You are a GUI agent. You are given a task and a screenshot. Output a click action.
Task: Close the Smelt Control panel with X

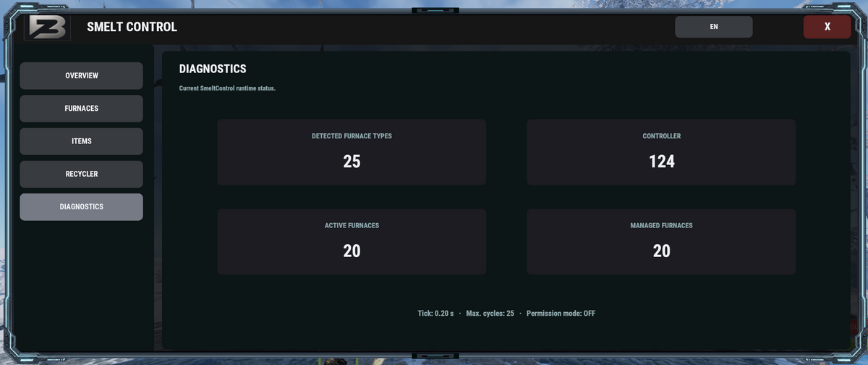[x=827, y=27]
